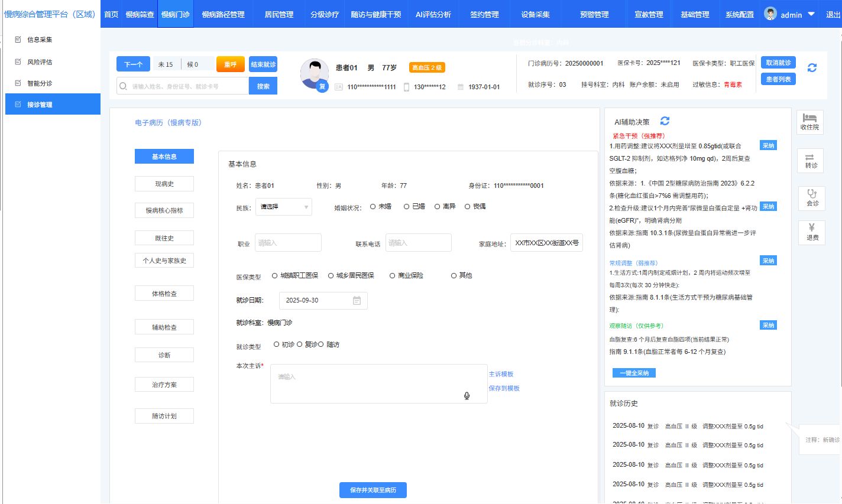
Task: Refresh the AI辅助决策 panel
Action: pos(665,121)
